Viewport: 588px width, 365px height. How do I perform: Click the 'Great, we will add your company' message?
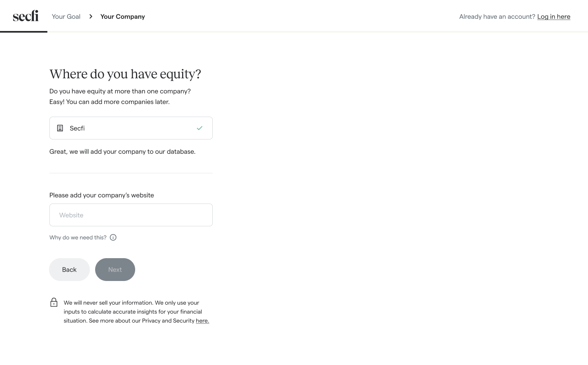click(122, 151)
